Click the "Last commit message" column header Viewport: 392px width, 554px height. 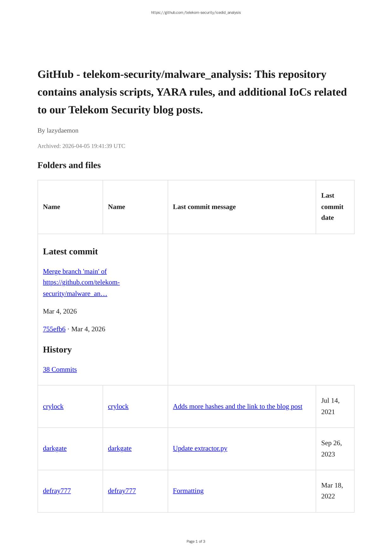pos(204,207)
